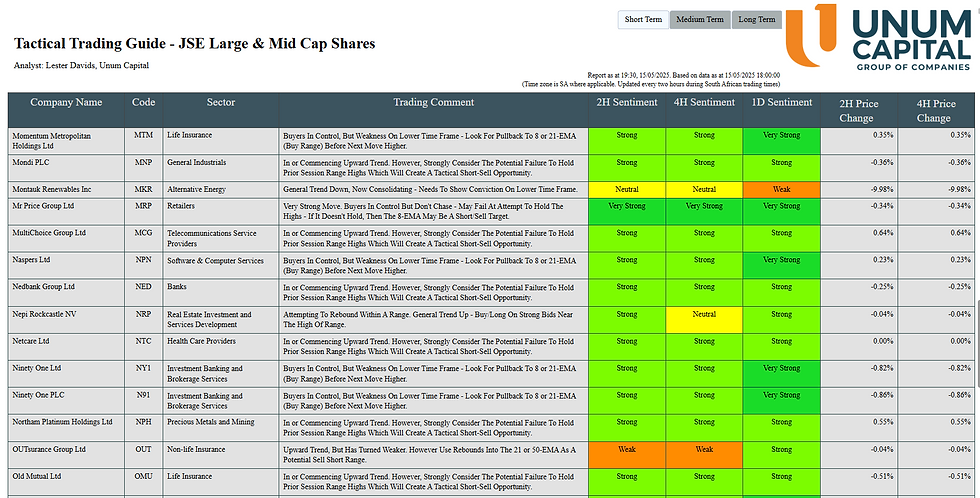This screenshot has width=980, height=498.
Task: Click Northam Platinum 0.55% 2H price change
Action: [883, 422]
